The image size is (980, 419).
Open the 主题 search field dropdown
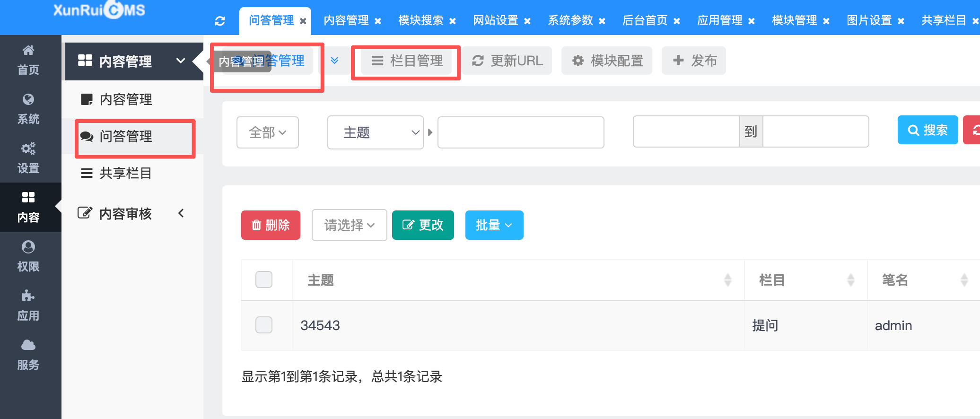point(375,132)
